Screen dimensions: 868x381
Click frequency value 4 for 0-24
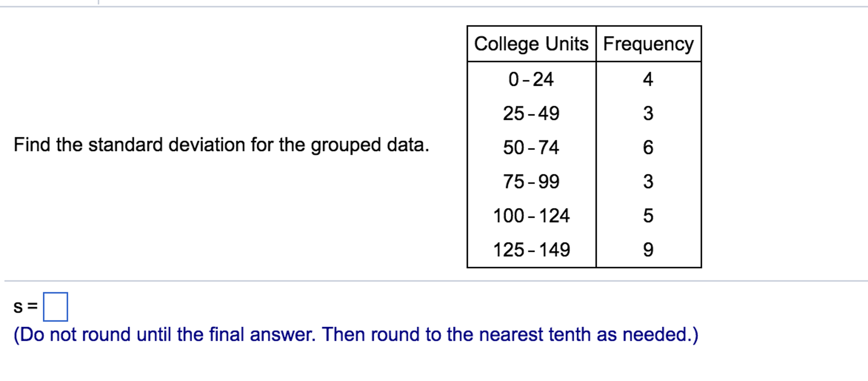tap(648, 79)
